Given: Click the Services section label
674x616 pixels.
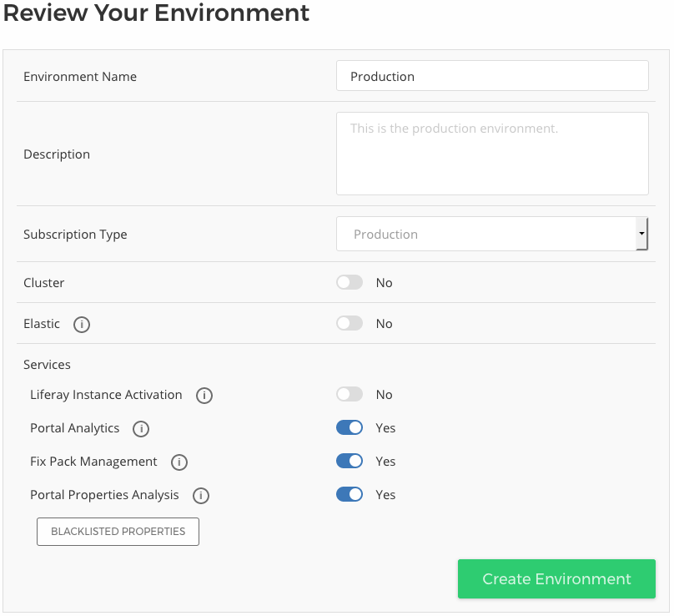Looking at the screenshot, I should point(47,365).
